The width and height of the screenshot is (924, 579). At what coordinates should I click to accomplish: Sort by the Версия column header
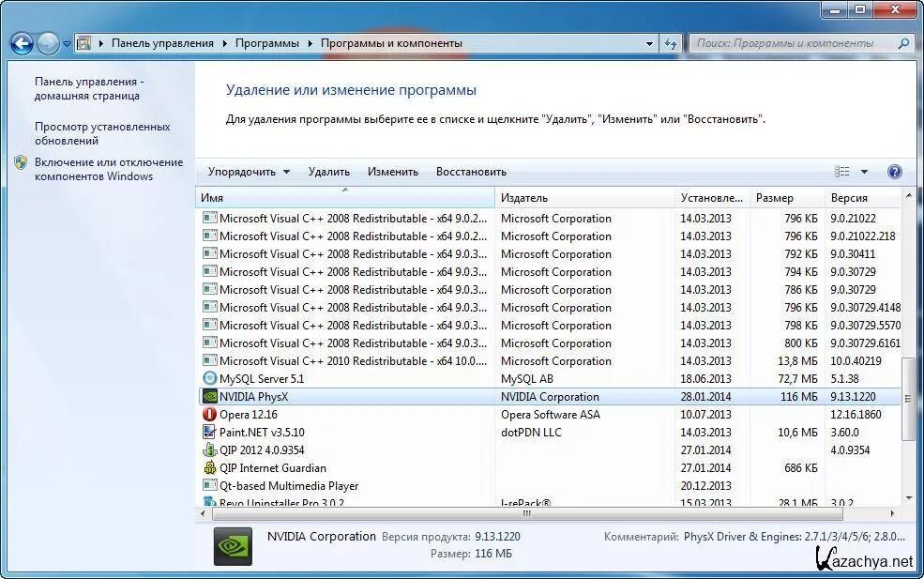point(863,197)
